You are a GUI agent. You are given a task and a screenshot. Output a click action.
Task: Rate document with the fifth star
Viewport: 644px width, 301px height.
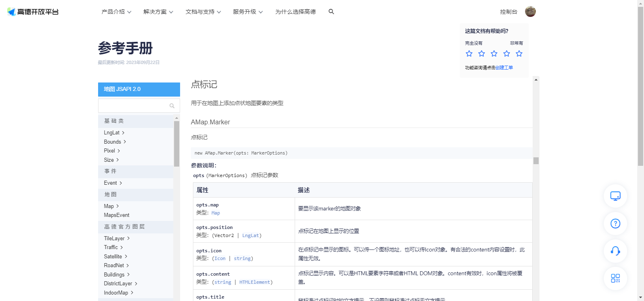(519, 54)
